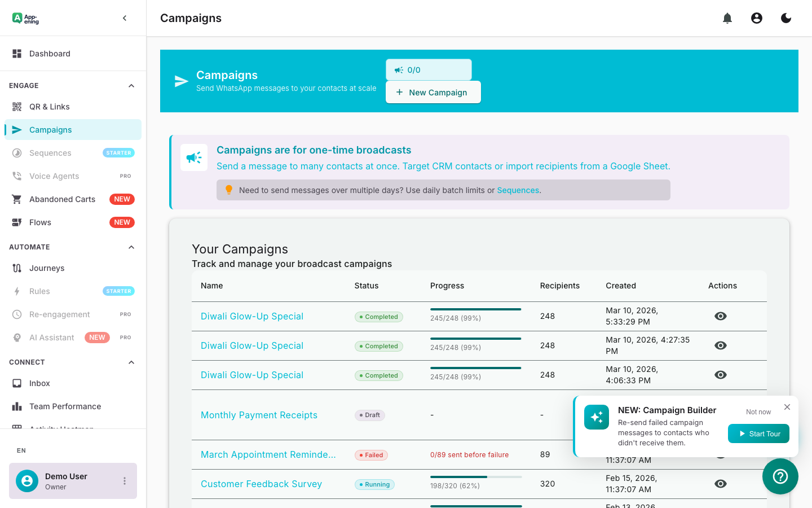The height and width of the screenshot is (508, 812).
Task: Select the Journeys icon under Automate
Action: 17,268
